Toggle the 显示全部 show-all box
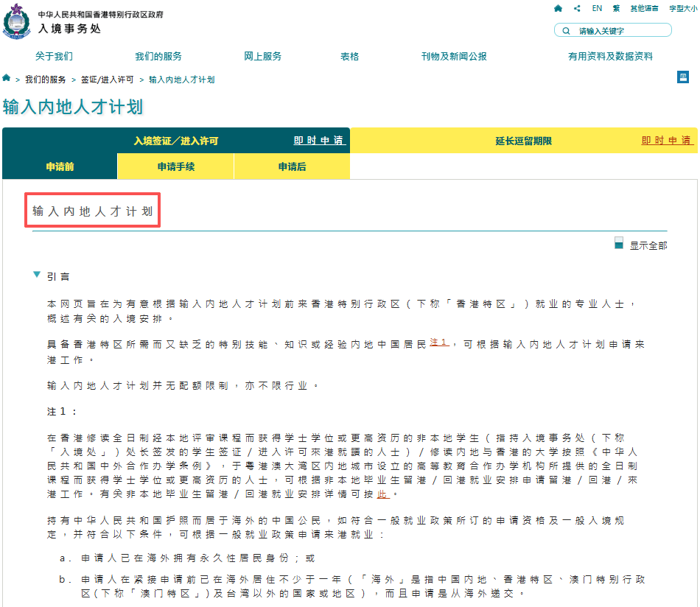 (x=619, y=243)
